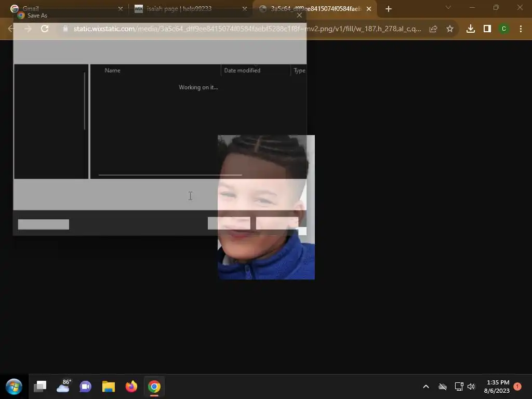The height and width of the screenshot is (399, 532).
Task: Go back in browser history
Action: click(11, 29)
